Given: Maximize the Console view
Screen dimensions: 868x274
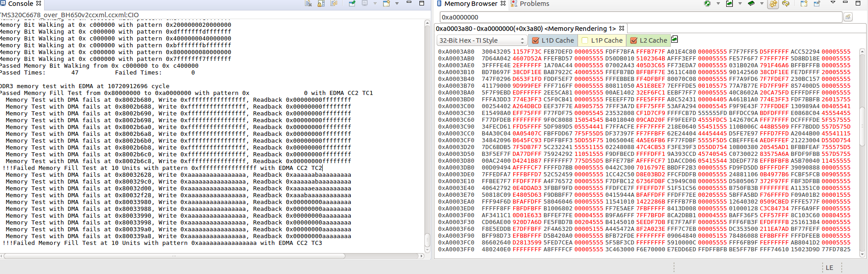Looking at the screenshot, I should [x=421, y=3].
